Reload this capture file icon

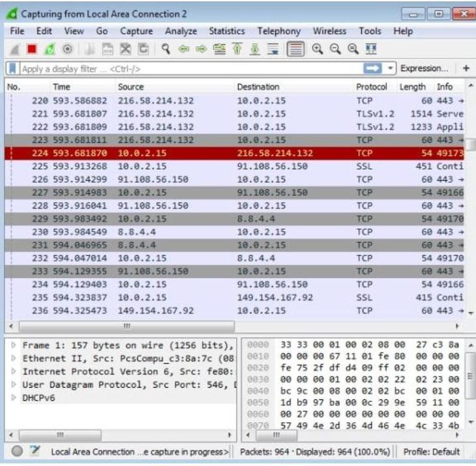pyautogui.click(x=143, y=49)
